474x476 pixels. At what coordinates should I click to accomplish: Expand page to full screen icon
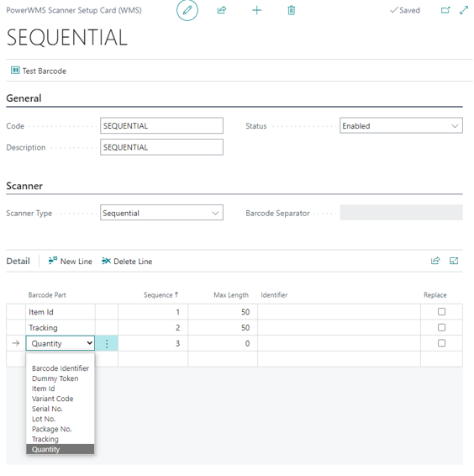click(463, 10)
